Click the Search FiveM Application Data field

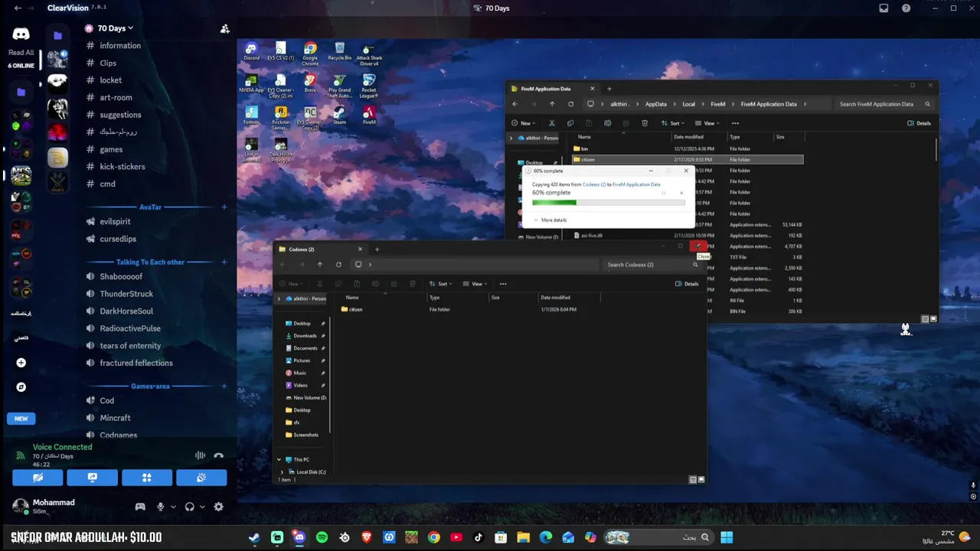pos(884,104)
